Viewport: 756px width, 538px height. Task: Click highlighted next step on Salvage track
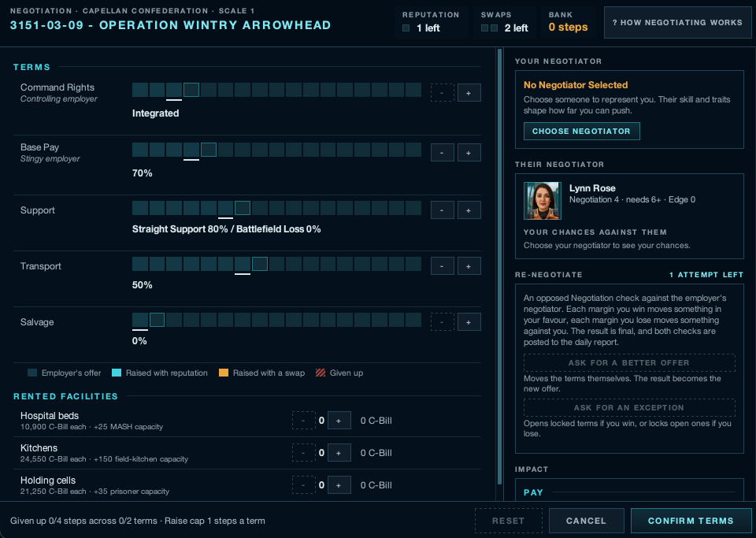click(157, 320)
